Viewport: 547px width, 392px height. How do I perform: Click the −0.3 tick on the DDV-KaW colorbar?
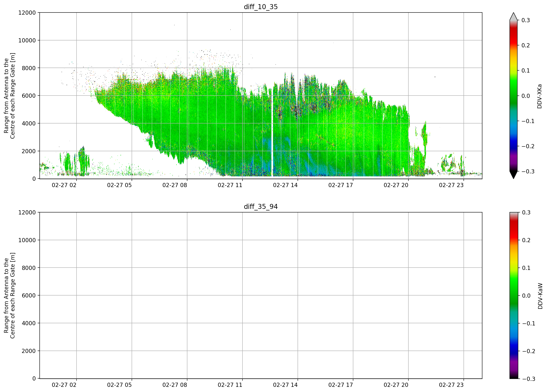(528, 379)
